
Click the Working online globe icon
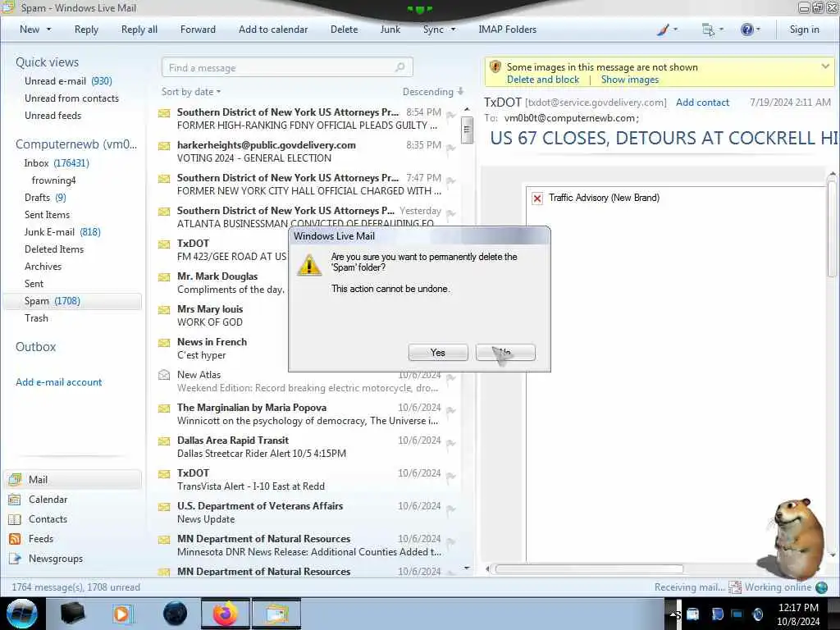821,587
